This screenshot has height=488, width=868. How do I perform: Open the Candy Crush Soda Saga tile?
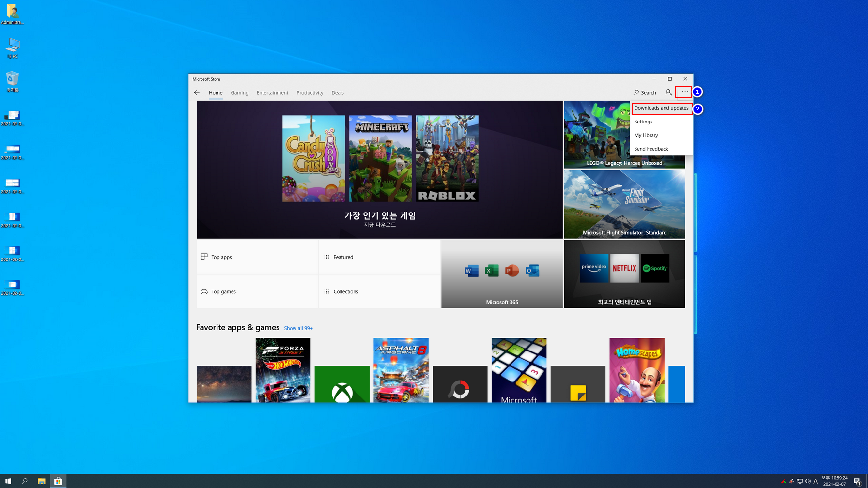tap(314, 158)
